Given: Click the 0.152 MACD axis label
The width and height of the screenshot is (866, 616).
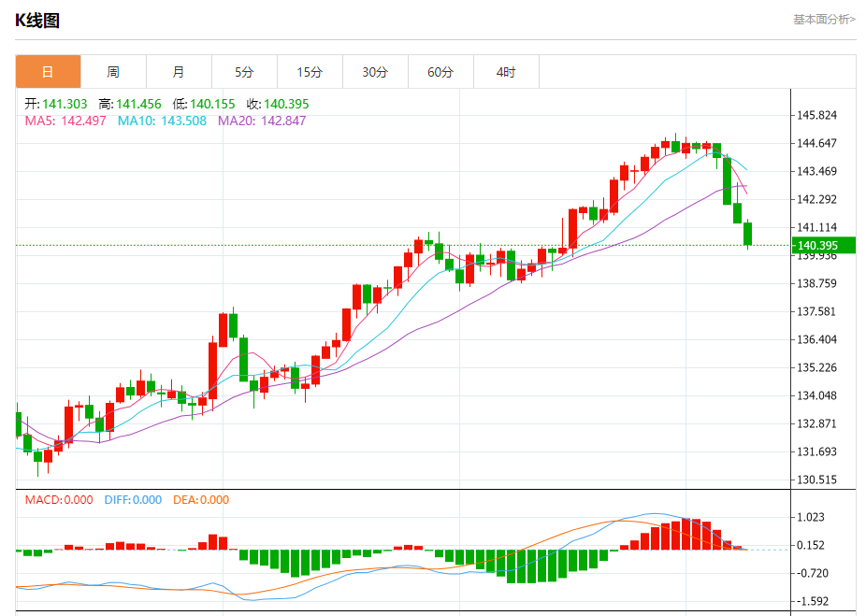Looking at the screenshot, I should pos(811,545).
